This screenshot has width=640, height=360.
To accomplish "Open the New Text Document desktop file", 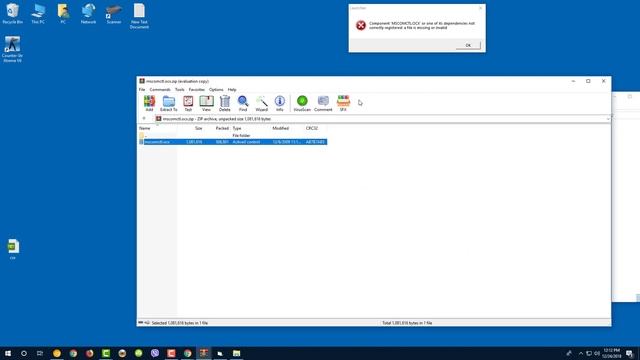I will pyautogui.click(x=139, y=16).
